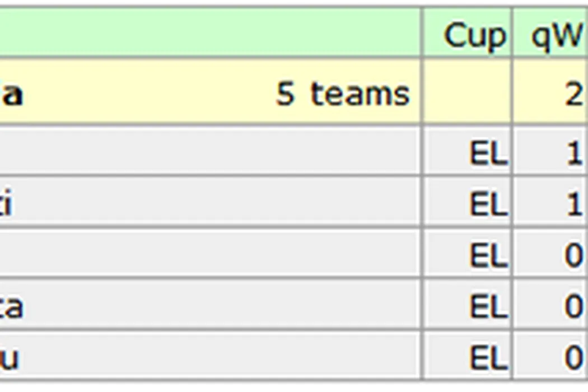Screen dimensions: 588x392
Task: Click the empty Cup cell in yellow row
Action: point(467,92)
